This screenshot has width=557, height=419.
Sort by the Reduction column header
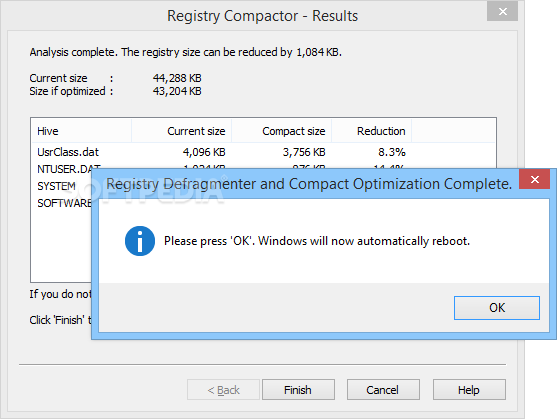click(372, 131)
